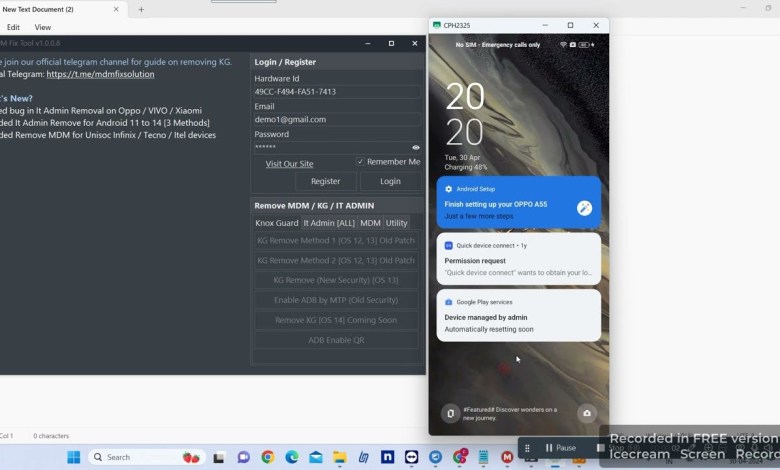The height and width of the screenshot is (470, 780).
Task: Focus the Email input field
Action: pyautogui.click(x=337, y=119)
